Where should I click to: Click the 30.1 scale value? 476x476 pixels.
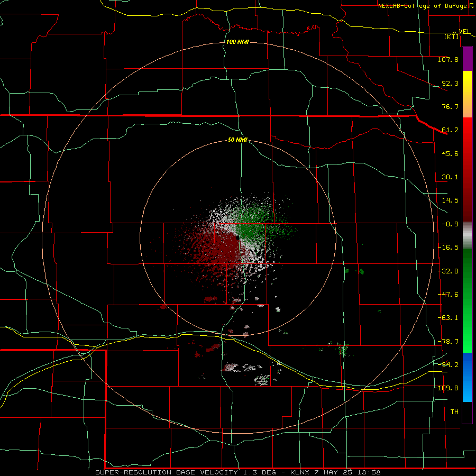click(x=450, y=177)
